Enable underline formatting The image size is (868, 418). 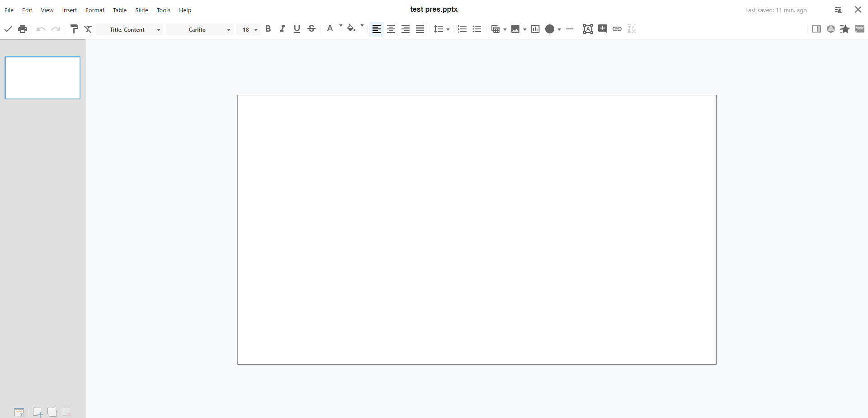pos(297,29)
